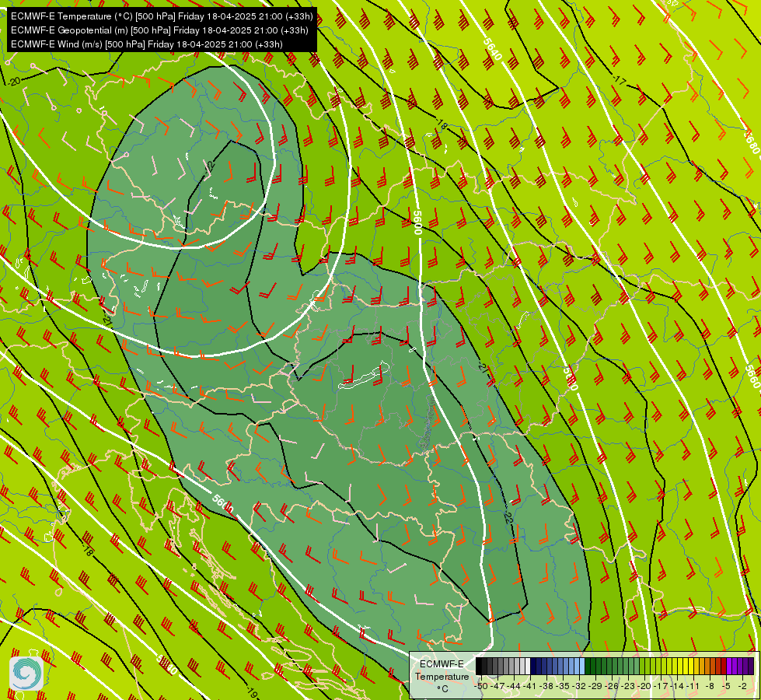Click the -44 label on the colour scale
Viewport: 761px width, 700px height.
pyautogui.click(x=514, y=686)
